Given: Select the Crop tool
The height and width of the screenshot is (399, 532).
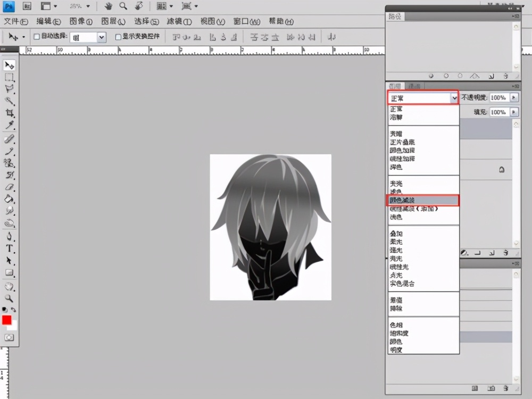Looking at the screenshot, I should point(10,113).
